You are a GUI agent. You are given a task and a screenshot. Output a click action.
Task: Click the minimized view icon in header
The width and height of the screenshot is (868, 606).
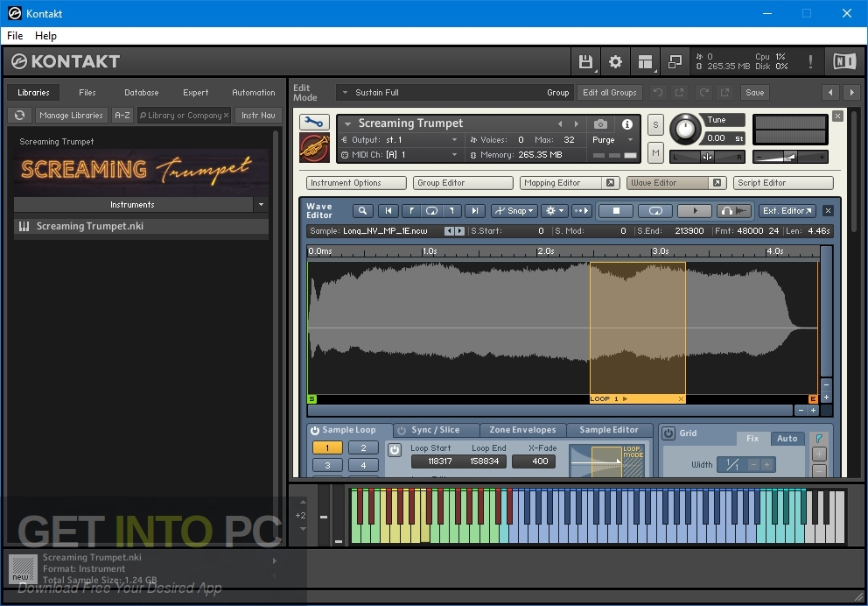click(675, 61)
